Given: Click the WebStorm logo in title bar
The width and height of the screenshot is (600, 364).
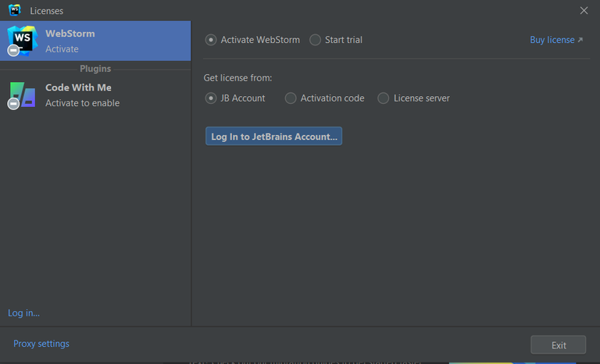Looking at the screenshot, I should click(14, 10).
